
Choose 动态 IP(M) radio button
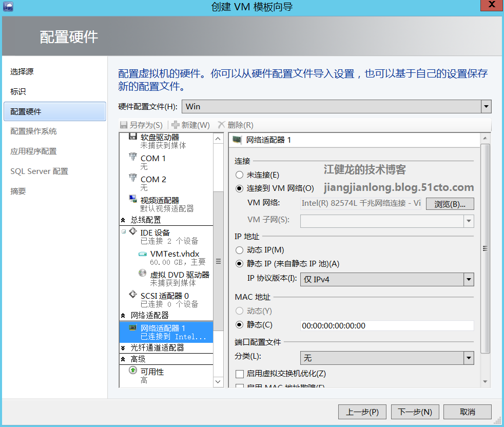click(239, 250)
